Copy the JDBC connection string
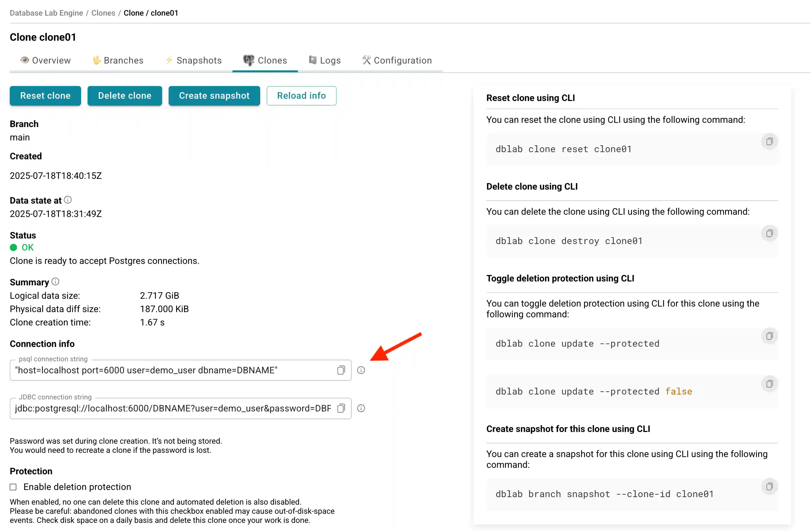 (341, 409)
